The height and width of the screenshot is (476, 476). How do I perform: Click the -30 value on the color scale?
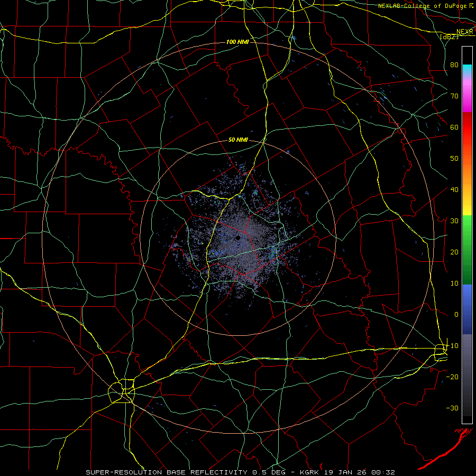[452, 408]
